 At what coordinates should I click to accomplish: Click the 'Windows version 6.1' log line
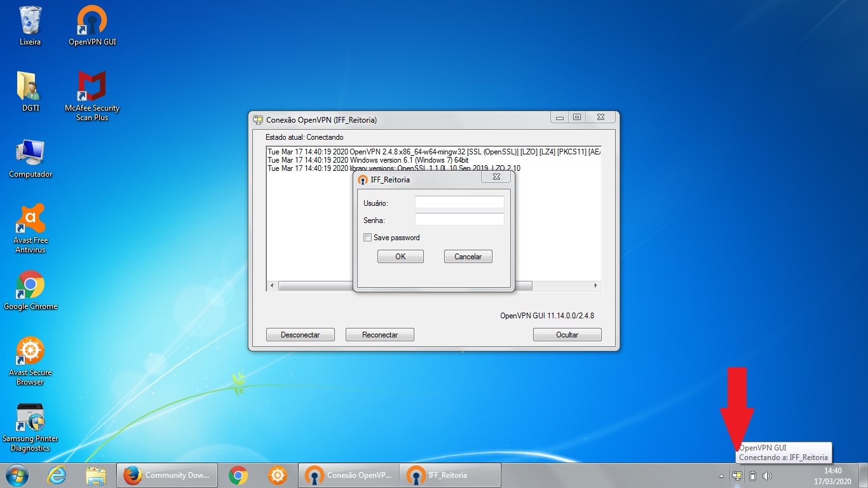click(368, 160)
